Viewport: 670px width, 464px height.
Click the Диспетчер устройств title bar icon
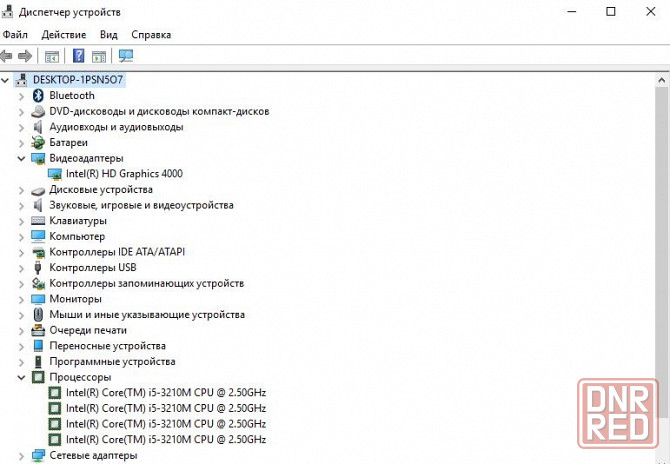pyautogui.click(x=8, y=12)
